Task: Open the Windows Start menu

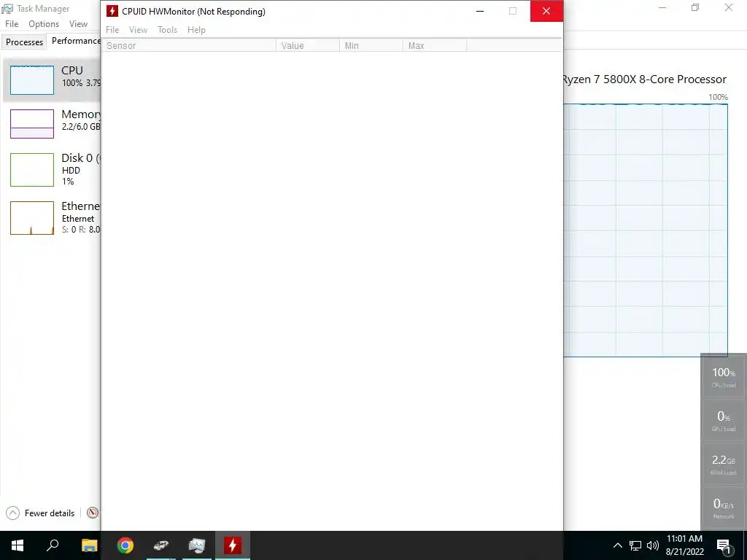Action: [18, 545]
